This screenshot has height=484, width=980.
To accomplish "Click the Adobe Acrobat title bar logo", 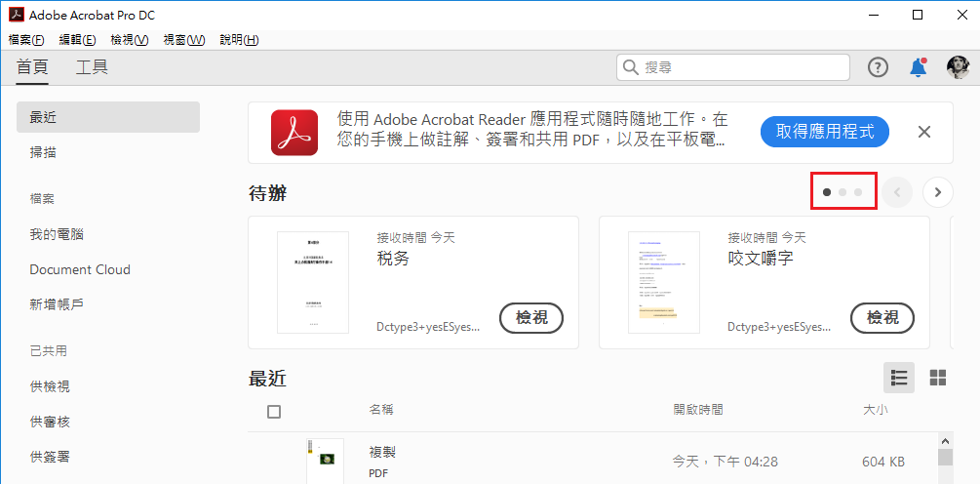I will (17, 15).
